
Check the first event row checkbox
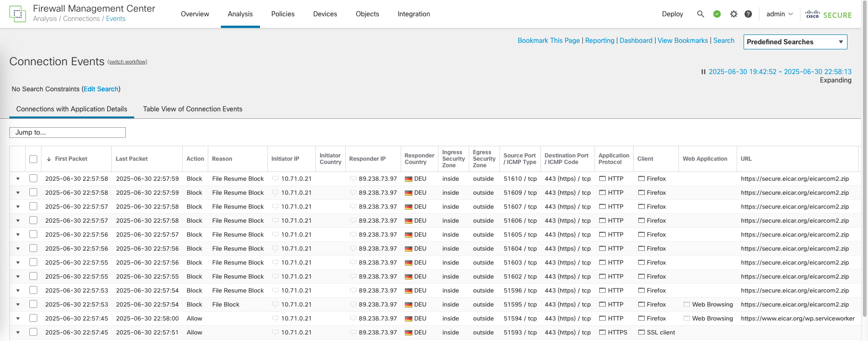[33, 178]
